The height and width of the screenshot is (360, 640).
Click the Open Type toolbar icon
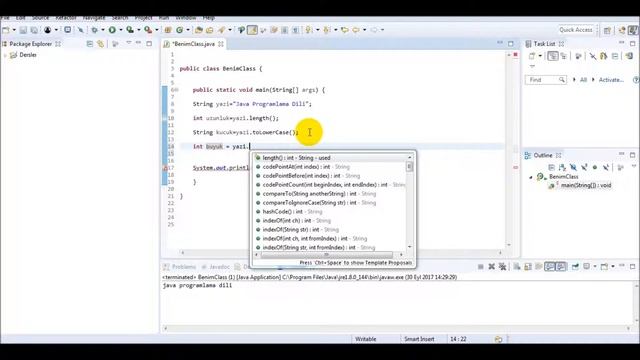pos(199,30)
